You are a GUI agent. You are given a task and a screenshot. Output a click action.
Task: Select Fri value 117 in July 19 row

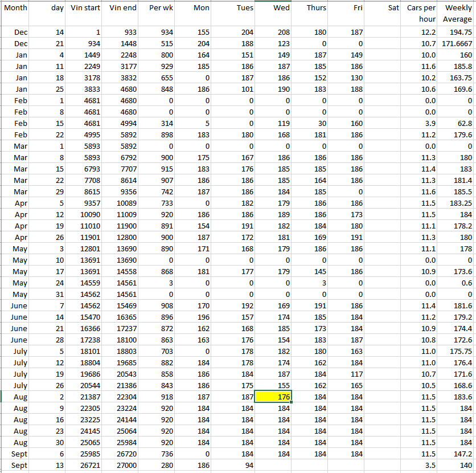point(346,374)
